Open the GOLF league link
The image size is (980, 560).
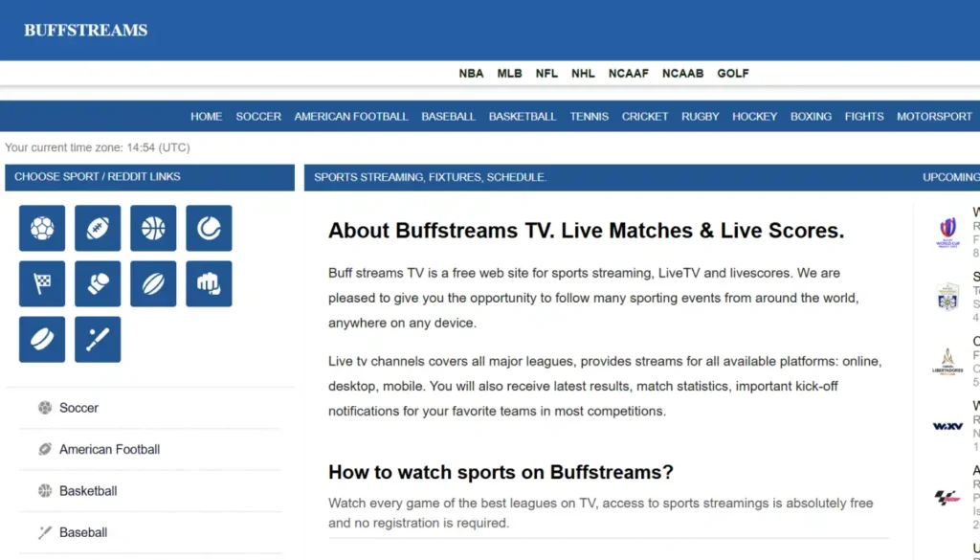(x=733, y=73)
